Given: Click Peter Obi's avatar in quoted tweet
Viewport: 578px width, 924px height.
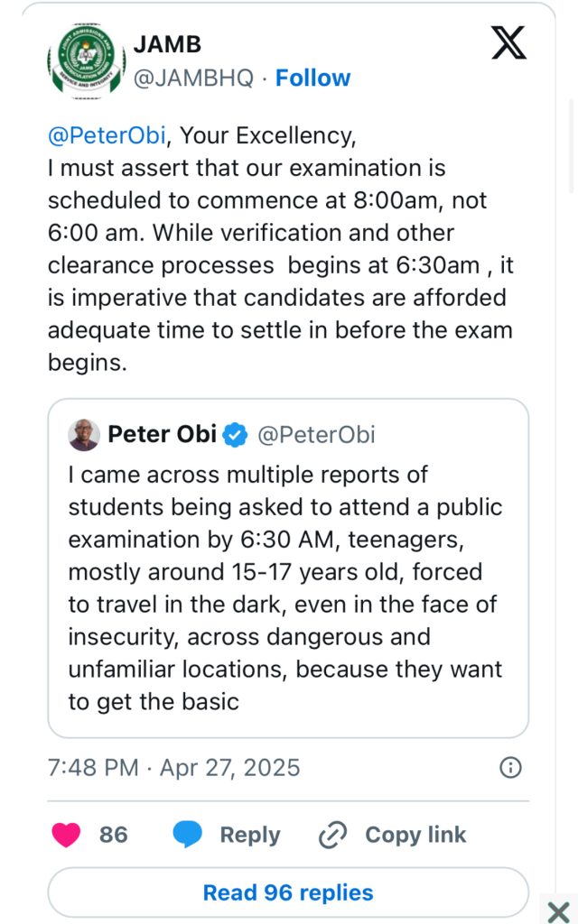Looking at the screenshot, I should point(84,435).
